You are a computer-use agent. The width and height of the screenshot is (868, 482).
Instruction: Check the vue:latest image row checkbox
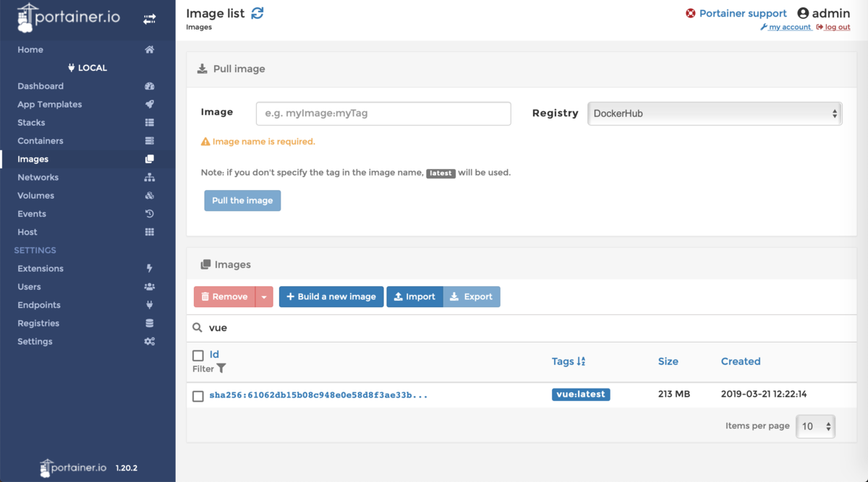198,396
